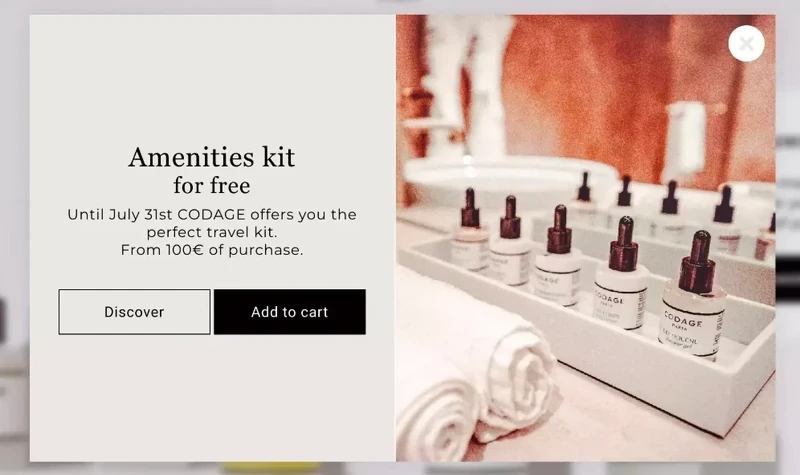This screenshot has height=475, width=800.
Task: Select the Amenities kit heading
Action: (x=212, y=157)
